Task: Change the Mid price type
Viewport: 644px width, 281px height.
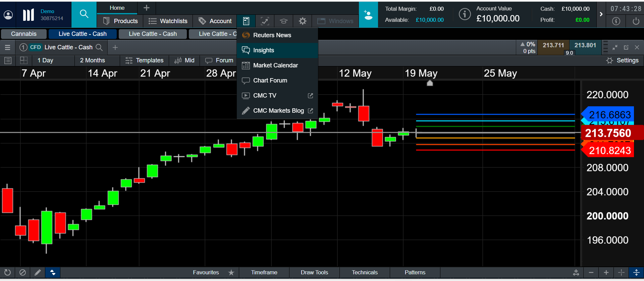Action: [x=184, y=60]
